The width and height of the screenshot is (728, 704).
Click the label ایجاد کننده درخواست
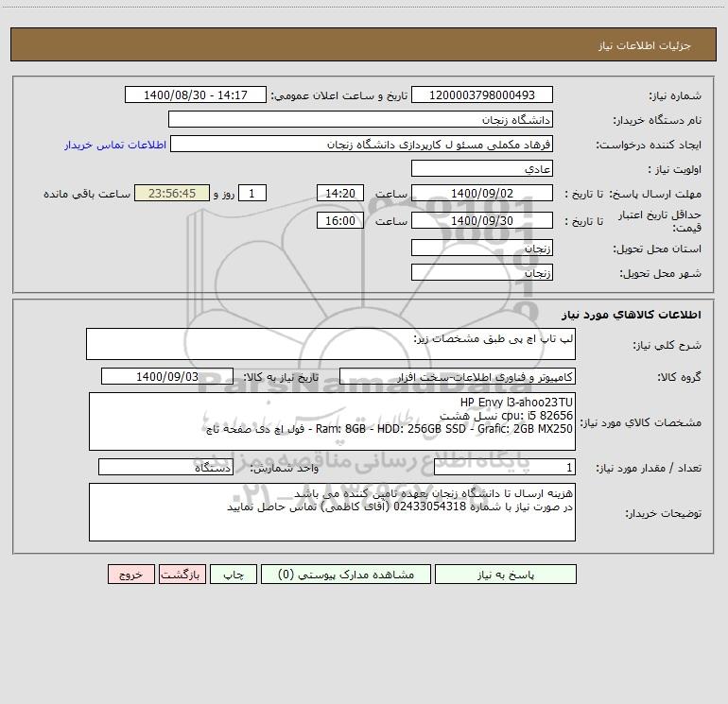pos(649,145)
